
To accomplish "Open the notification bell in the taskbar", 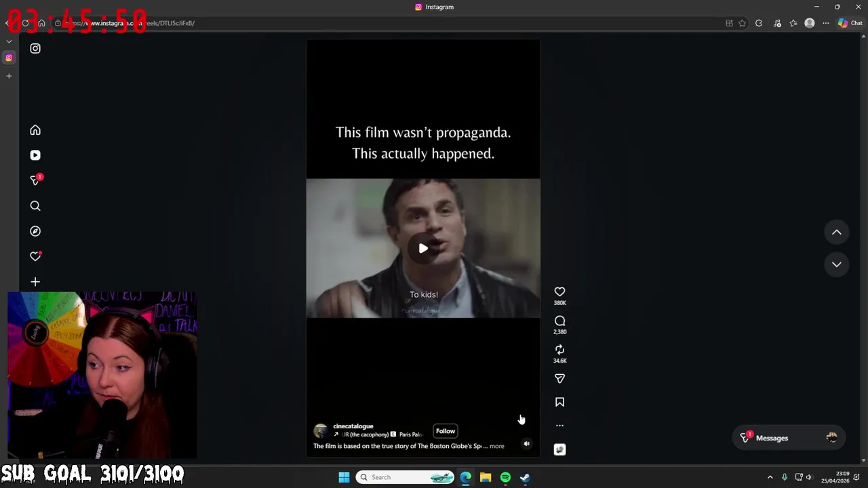I will (x=857, y=477).
